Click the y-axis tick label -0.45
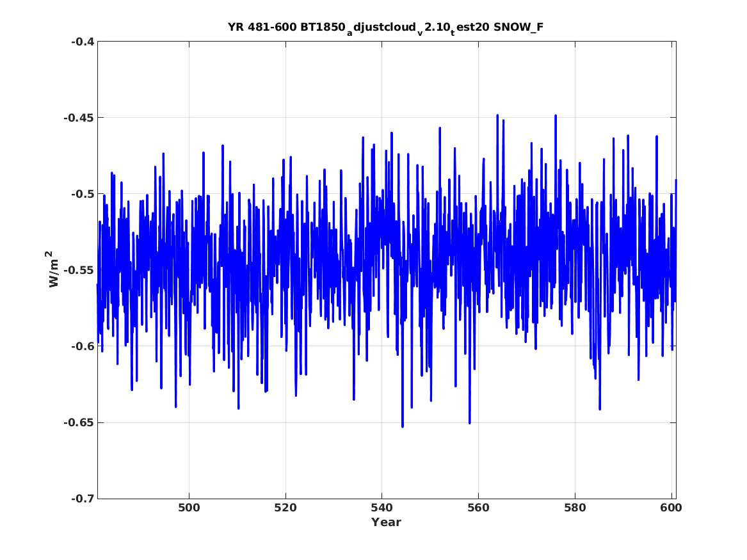The height and width of the screenshot is (560, 747). pos(79,118)
